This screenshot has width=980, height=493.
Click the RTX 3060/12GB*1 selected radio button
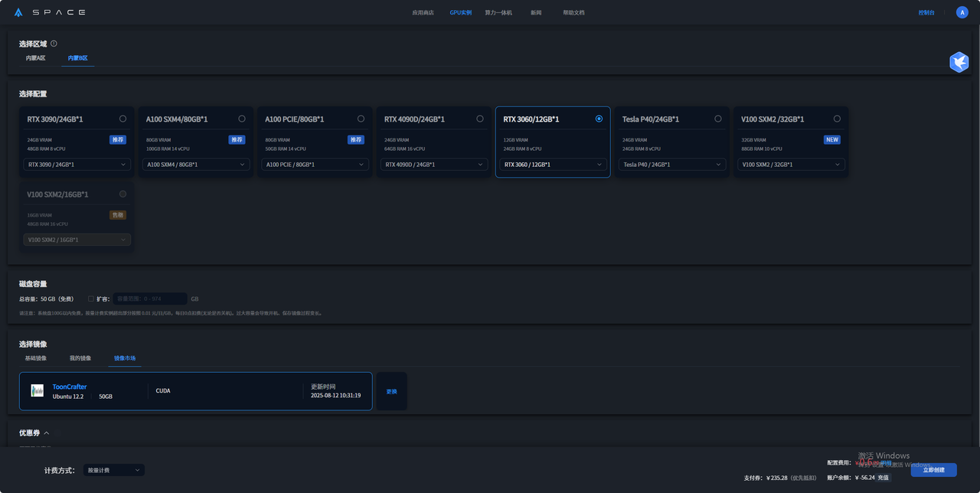click(x=599, y=119)
